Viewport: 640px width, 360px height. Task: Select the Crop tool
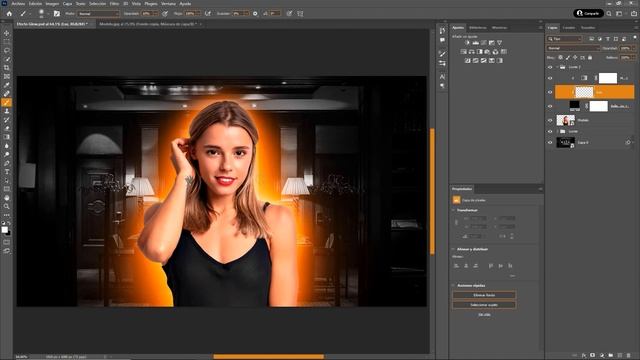pos(7,68)
